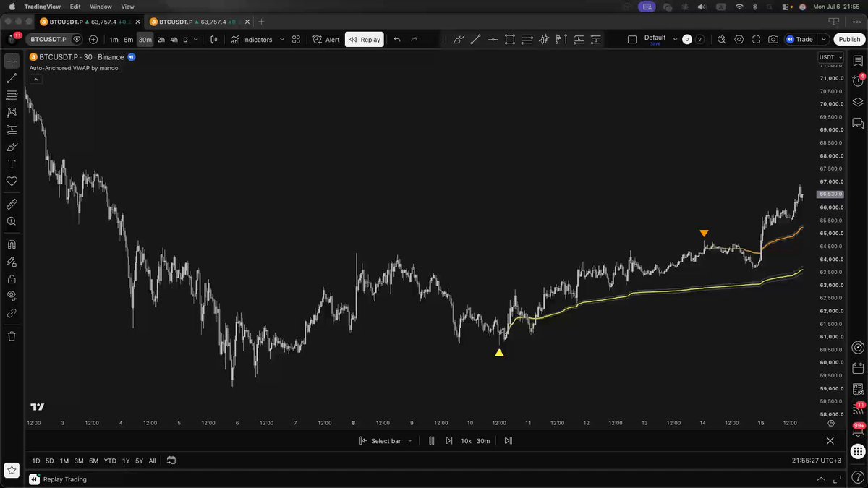This screenshot has height=488, width=868.
Task: Open quick search icon in top toolbar
Action: [721, 40]
